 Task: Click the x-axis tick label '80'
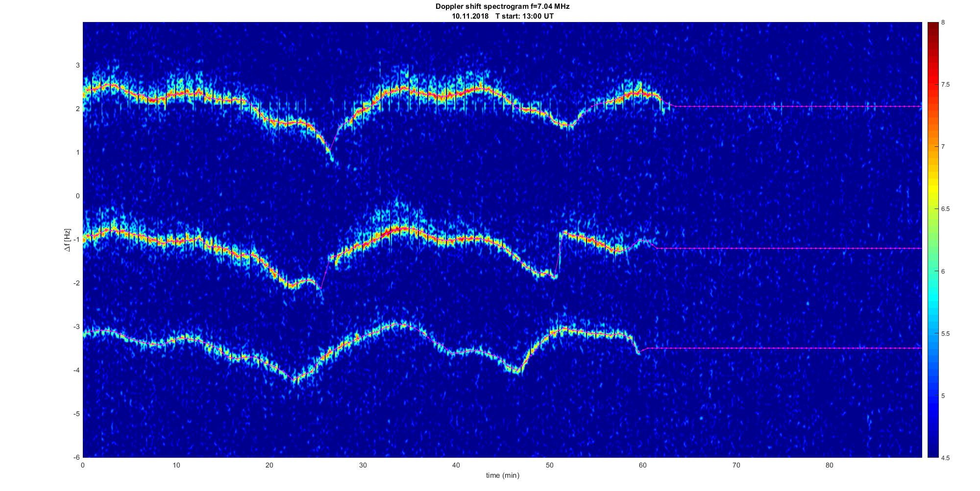click(829, 465)
